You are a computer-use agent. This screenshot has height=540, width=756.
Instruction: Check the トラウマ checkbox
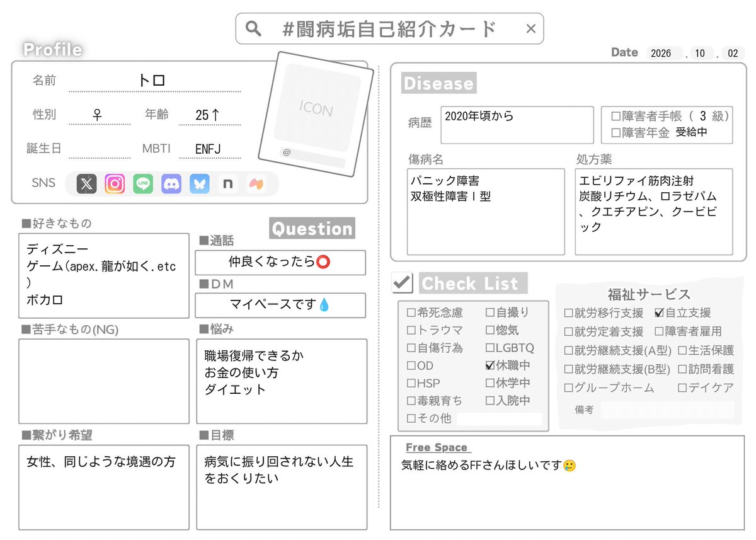pyautogui.click(x=411, y=330)
